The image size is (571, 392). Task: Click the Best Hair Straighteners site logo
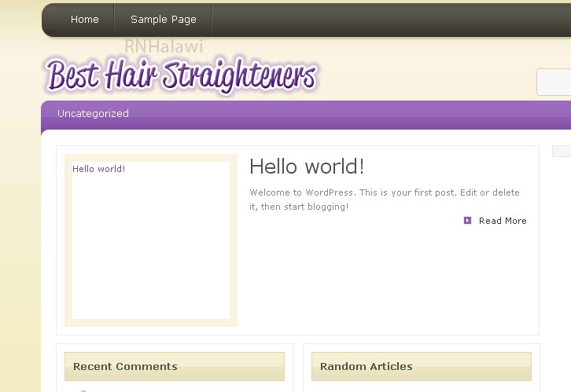click(x=181, y=75)
